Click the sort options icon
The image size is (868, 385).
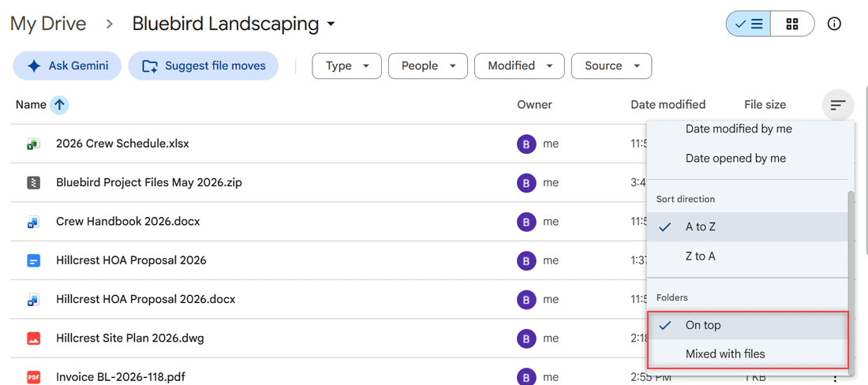[838, 105]
